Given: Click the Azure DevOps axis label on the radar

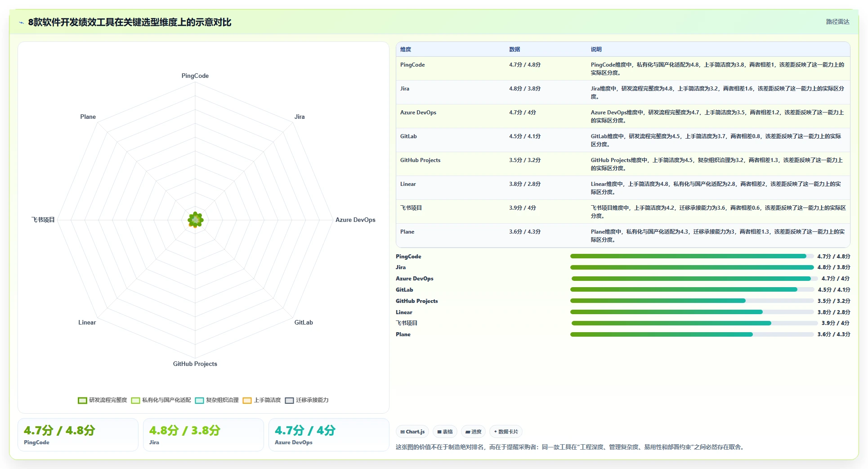Looking at the screenshot, I should coord(355,220).
